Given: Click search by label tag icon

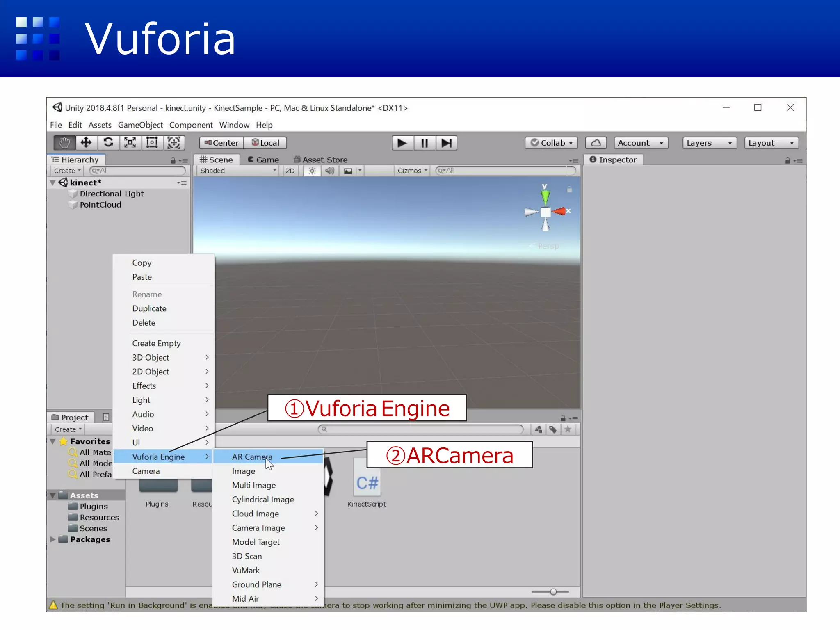Looking at the screenshot, I should [553, 429].
